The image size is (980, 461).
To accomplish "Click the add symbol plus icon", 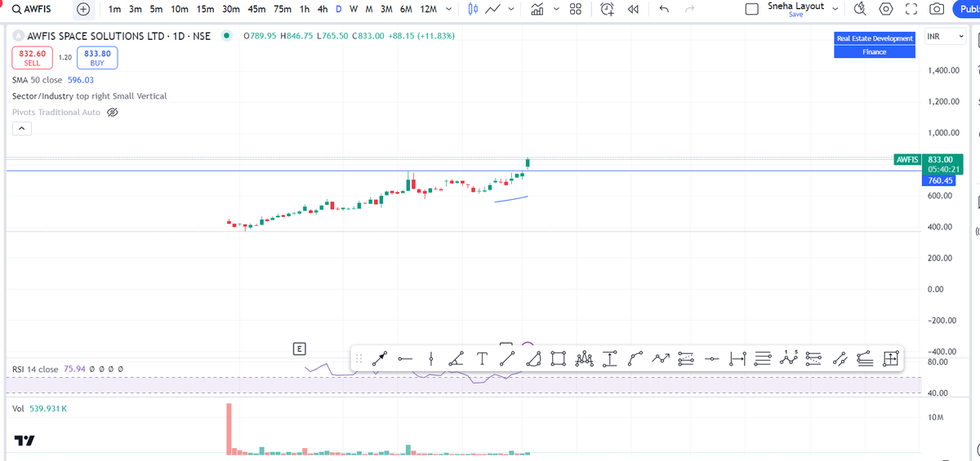I will [x=82, y=10].
